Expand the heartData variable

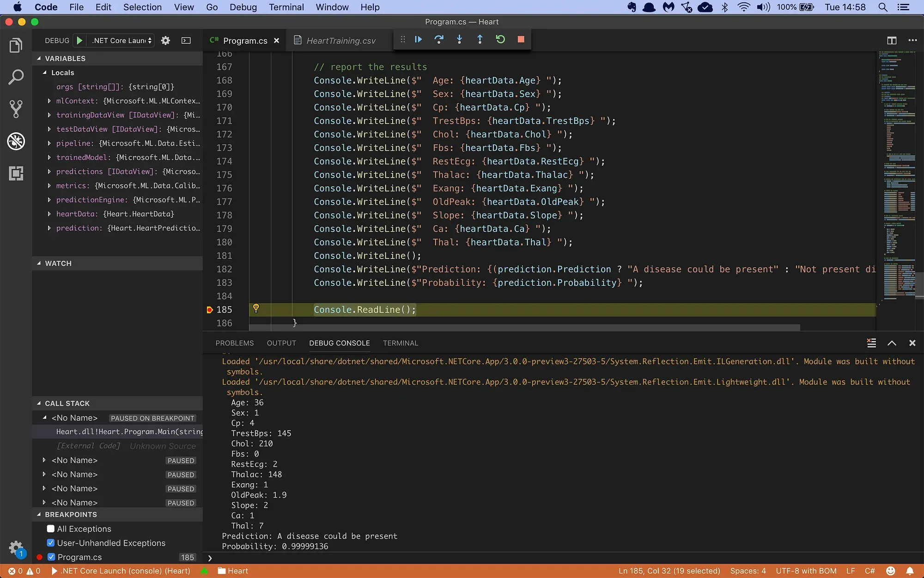(x=50, y=214)
